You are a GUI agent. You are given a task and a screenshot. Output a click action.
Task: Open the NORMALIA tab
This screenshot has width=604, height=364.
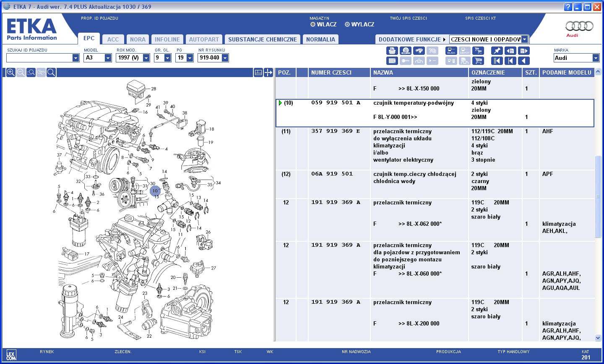click(320, 39)
